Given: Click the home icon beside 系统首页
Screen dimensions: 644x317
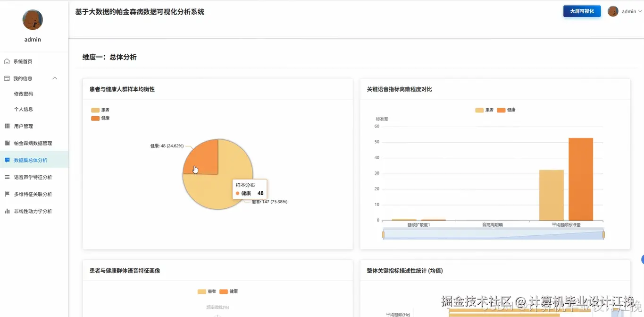Looking at the screenshot, I should click(7, 61).
